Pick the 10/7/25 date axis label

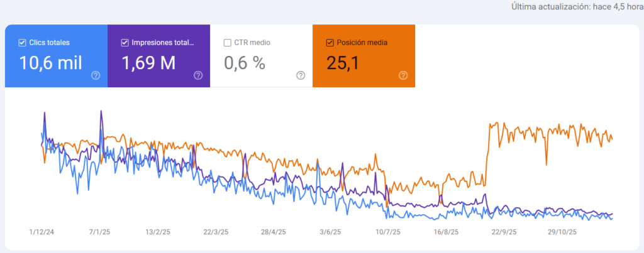[388, 232]
